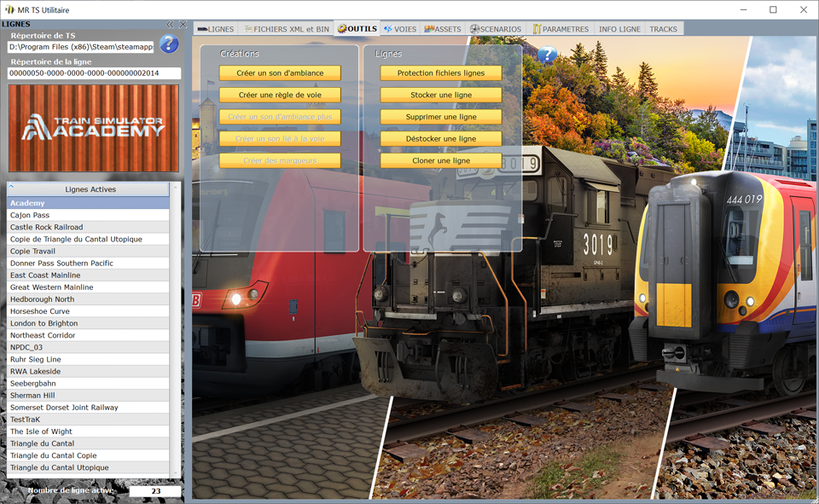Screen dimensions: 819x504
Task: Click the blue help icon beside Répertoire de TS
Action: click(169, 45)
